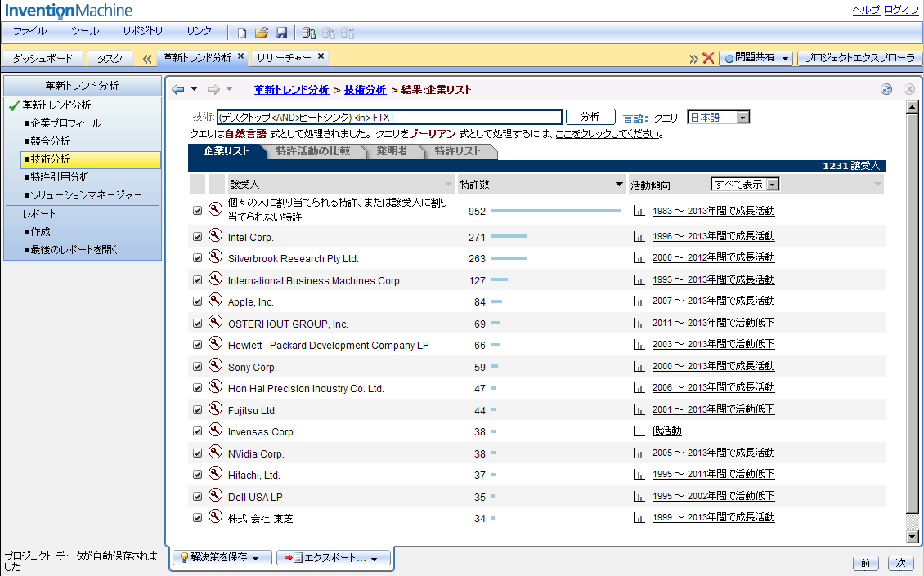Click the back arrow navigation icon
The image size is (924, 576).
178,90
